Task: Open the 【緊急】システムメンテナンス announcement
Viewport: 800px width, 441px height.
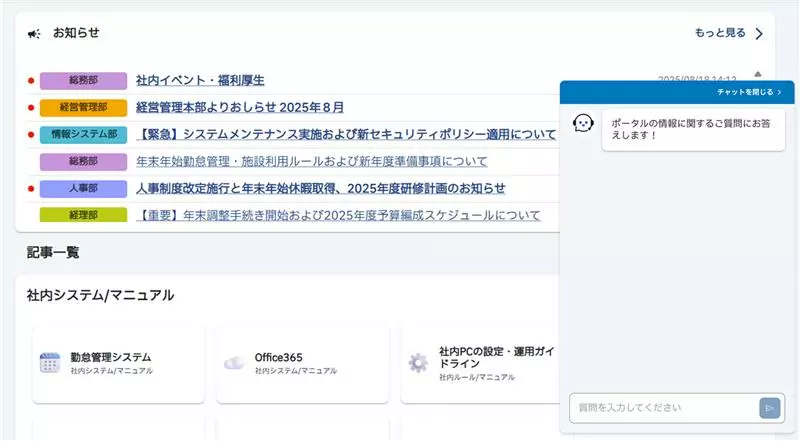Action: click(x=346, y=134)
